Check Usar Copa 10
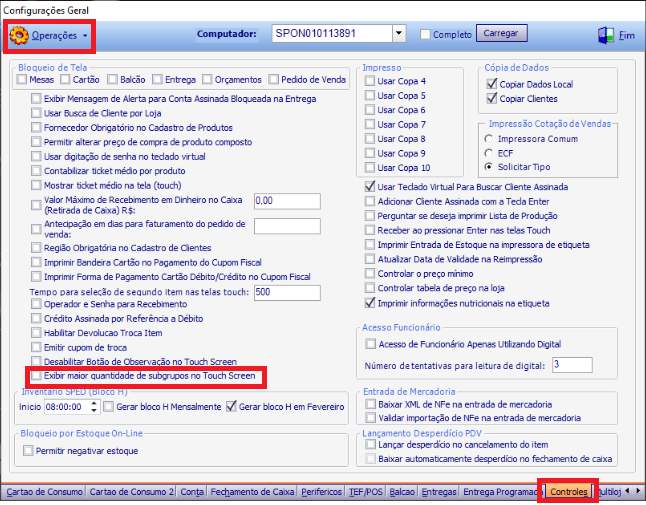 (x=370, y=168)
